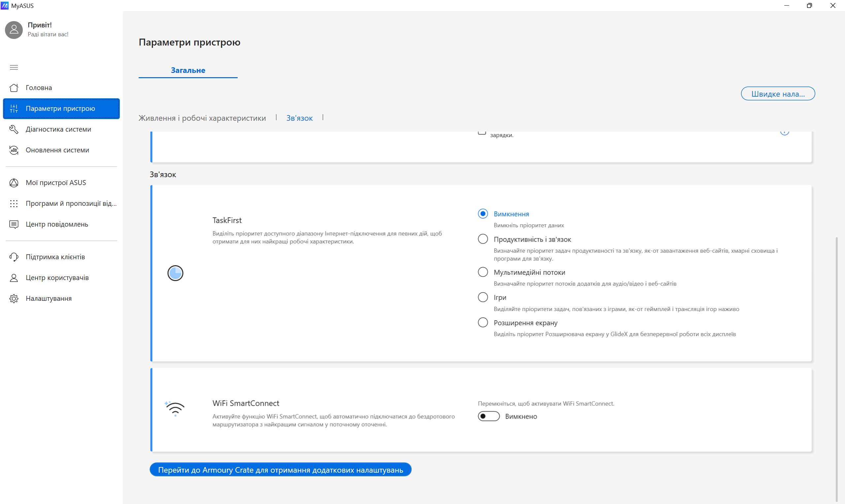The height and width of the screenshot is (504, 845).
Task: Click the user profile avatar
Action: (14, 30)
